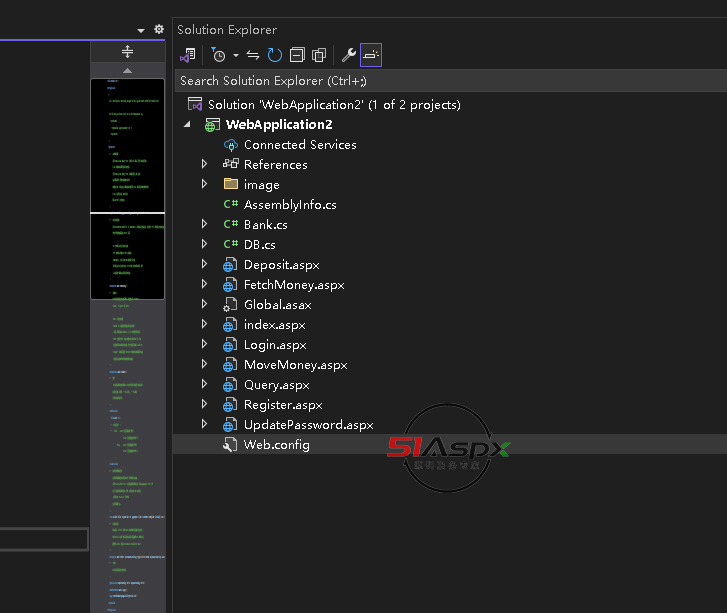Open the Pending Changes Filter dropdown arrow
This screenshot has height=613, width=727.
coord(236,56)
